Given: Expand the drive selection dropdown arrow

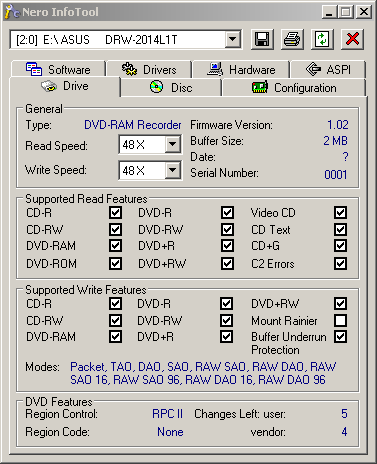Looking at the screenshot, I should (x=233, y=40).
